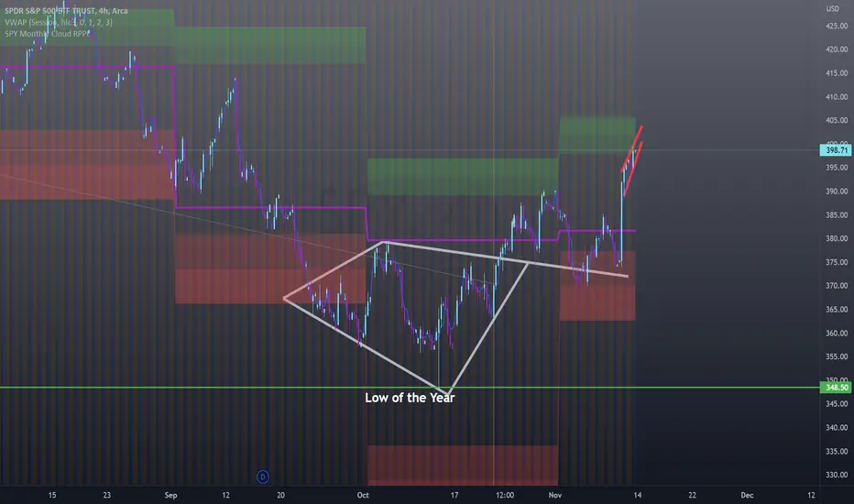The height and width of the screenshot is (504, 854).
Task: Click the current price label 398.71
Action: coord(836,150)
